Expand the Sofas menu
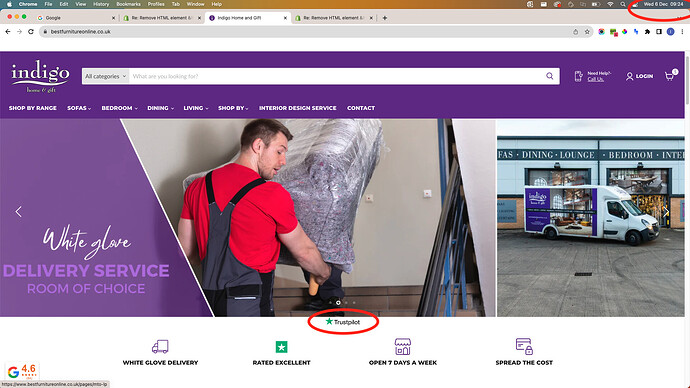 (x=79, y=108)
